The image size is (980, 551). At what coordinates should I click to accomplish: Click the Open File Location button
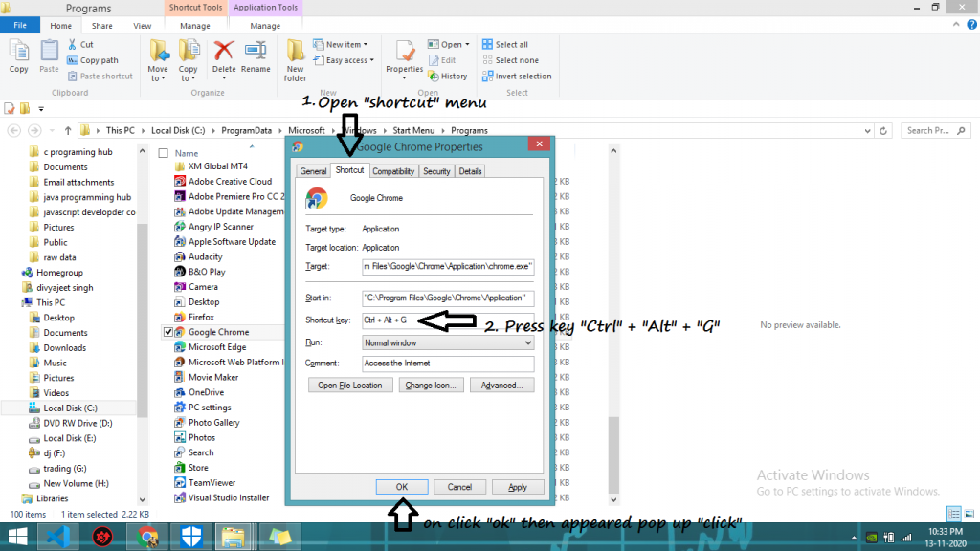click(x=350, y=386)
